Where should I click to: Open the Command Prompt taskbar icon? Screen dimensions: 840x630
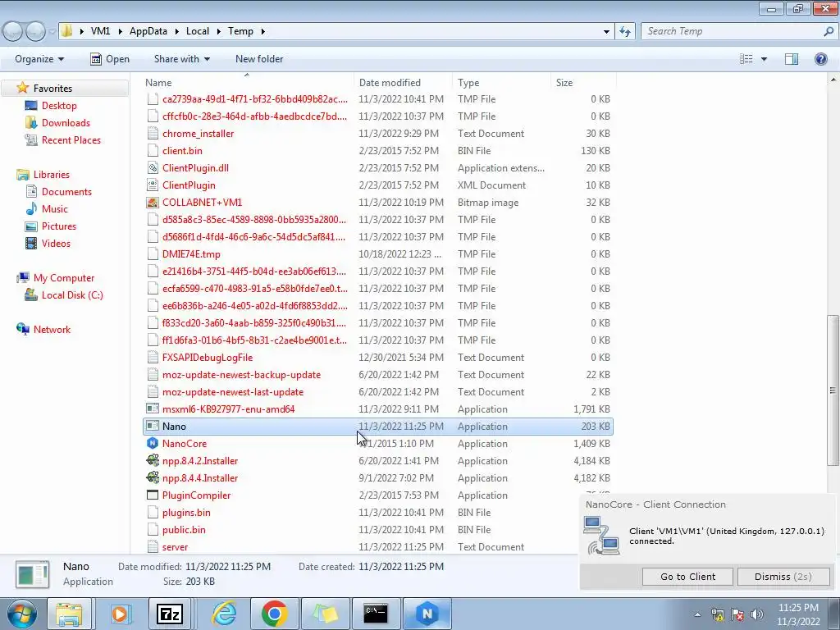click(x=376, y=614)
